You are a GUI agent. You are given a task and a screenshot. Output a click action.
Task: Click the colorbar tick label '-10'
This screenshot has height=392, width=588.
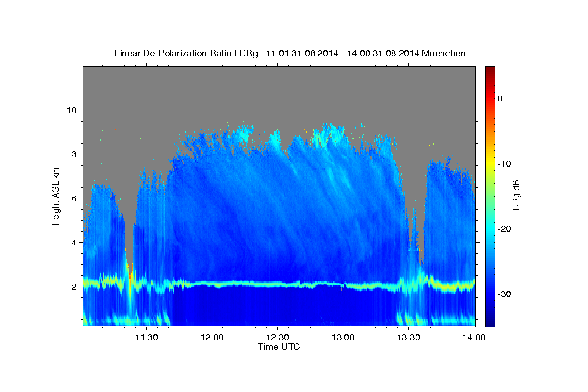505,164
